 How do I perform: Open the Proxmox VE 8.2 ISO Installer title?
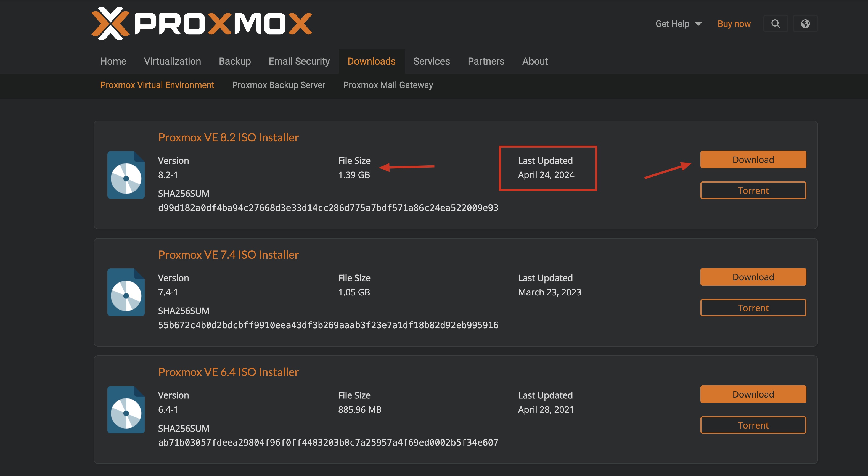pyautogui.click(x=228, y=137)
